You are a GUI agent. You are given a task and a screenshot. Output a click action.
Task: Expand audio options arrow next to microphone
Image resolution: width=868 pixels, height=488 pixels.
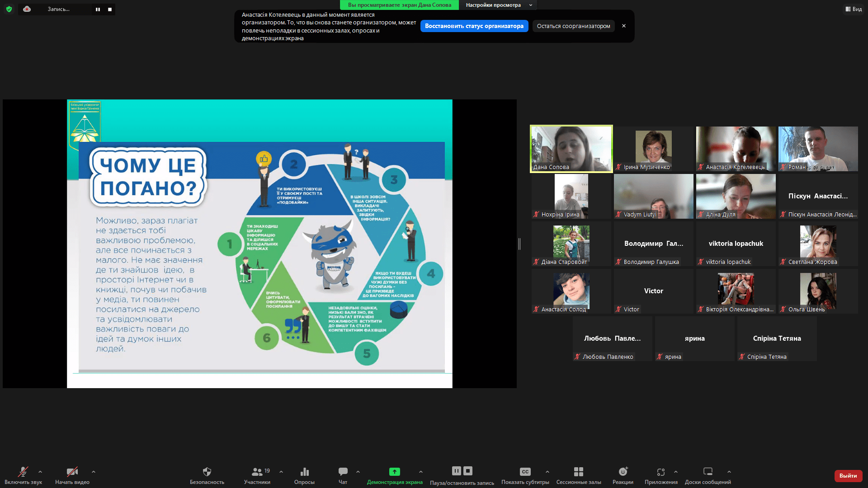pos(40,472)
